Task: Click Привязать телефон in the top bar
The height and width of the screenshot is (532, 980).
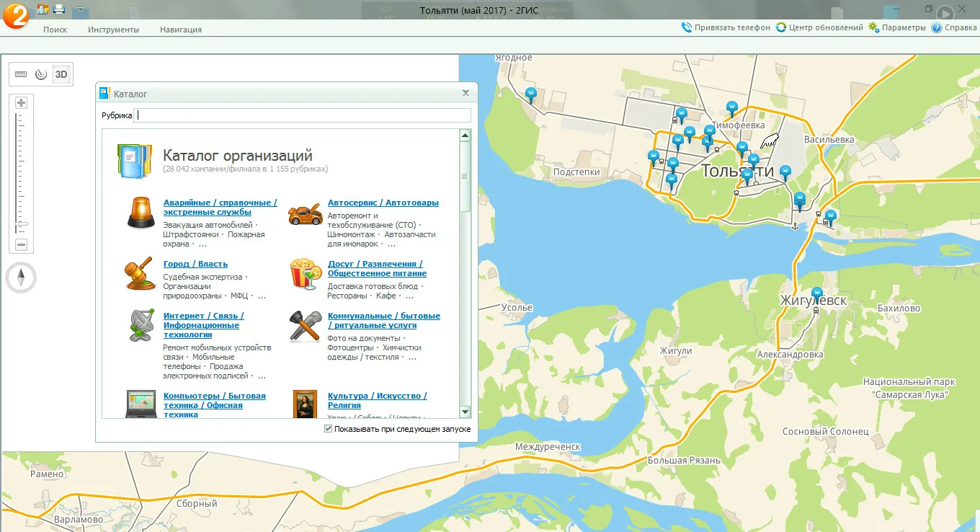Action: pos(726,27)
